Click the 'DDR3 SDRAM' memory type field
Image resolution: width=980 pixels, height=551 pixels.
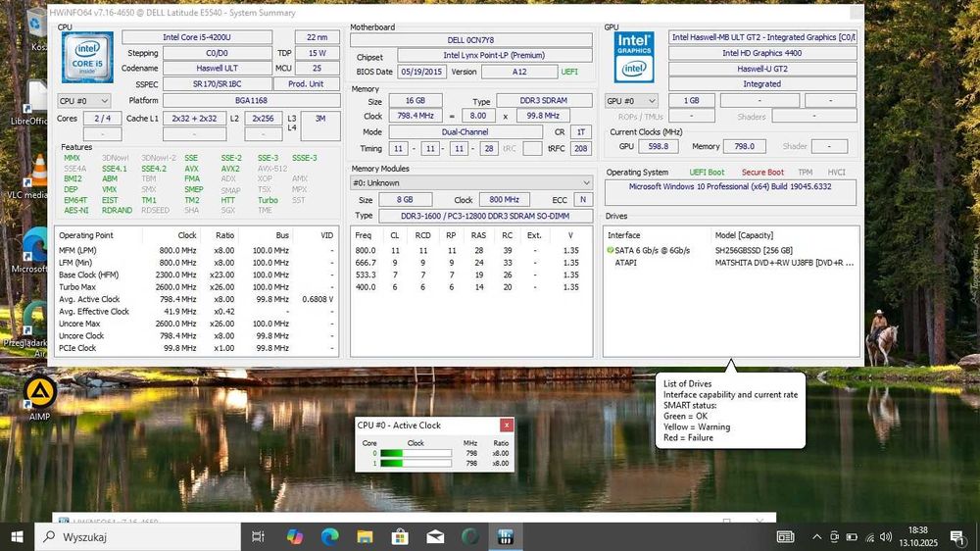544,101
